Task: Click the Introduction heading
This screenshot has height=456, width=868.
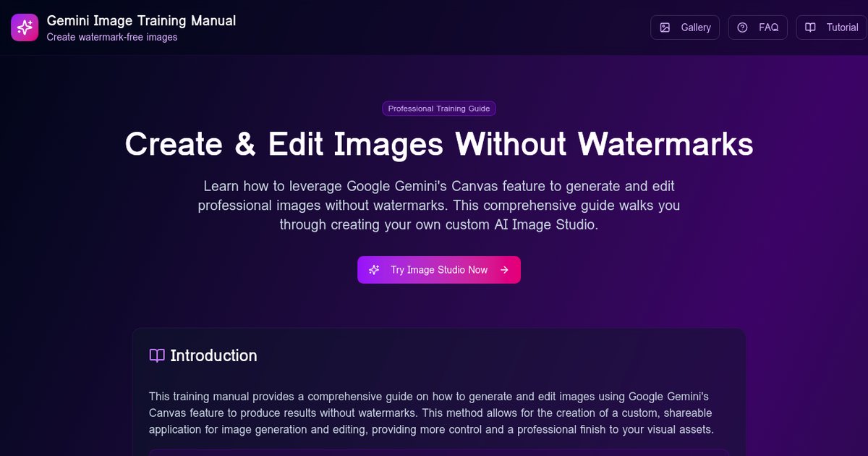Action: [x=213, y=355]
